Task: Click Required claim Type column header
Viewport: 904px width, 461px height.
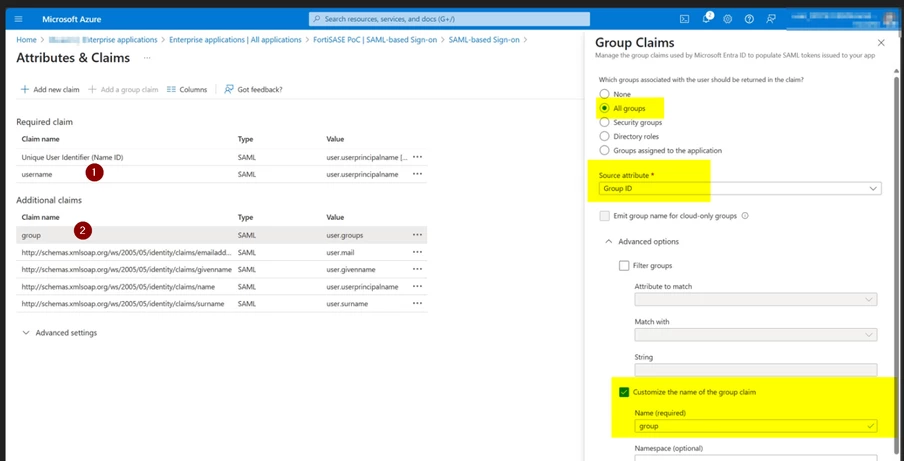Action: [x=246, y=139]
